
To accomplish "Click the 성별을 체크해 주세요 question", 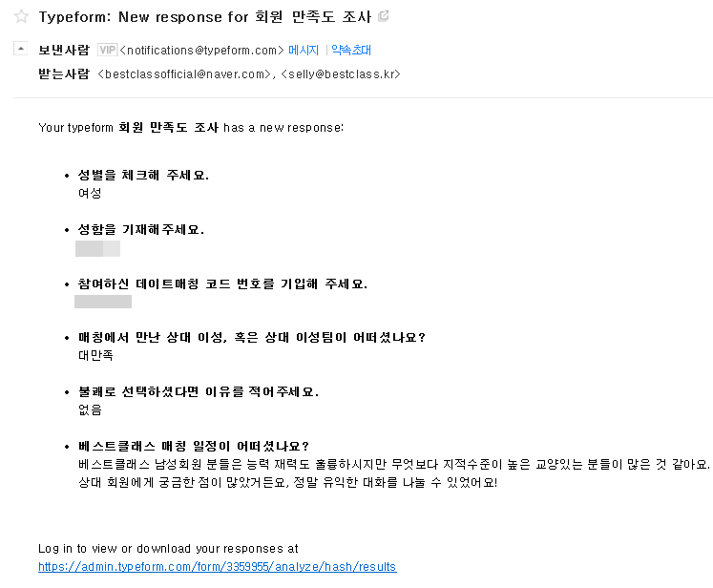I will click(x=143, y=176).
